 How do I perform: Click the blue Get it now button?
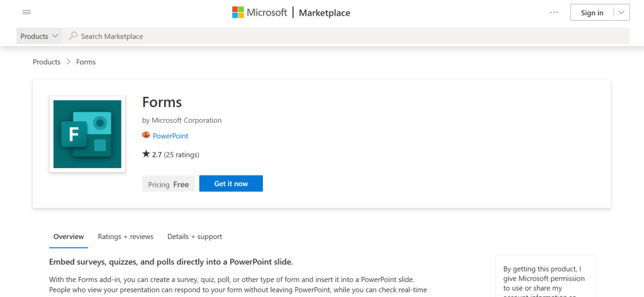coord(231,184)
